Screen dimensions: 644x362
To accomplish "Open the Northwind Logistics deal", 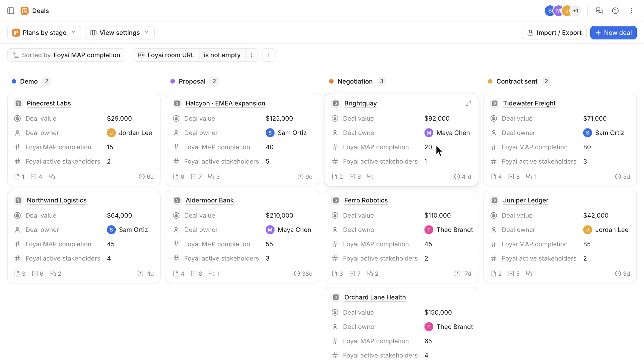I will (57, 200).
